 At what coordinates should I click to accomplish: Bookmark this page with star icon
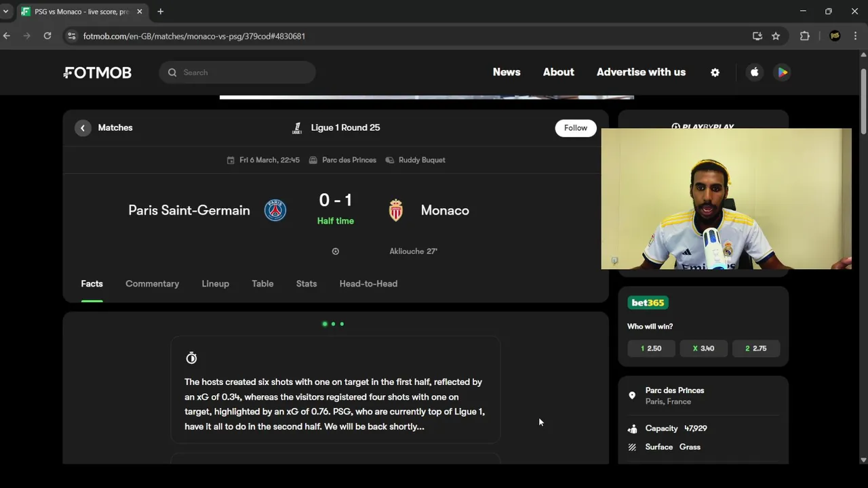tap(776, 36)
